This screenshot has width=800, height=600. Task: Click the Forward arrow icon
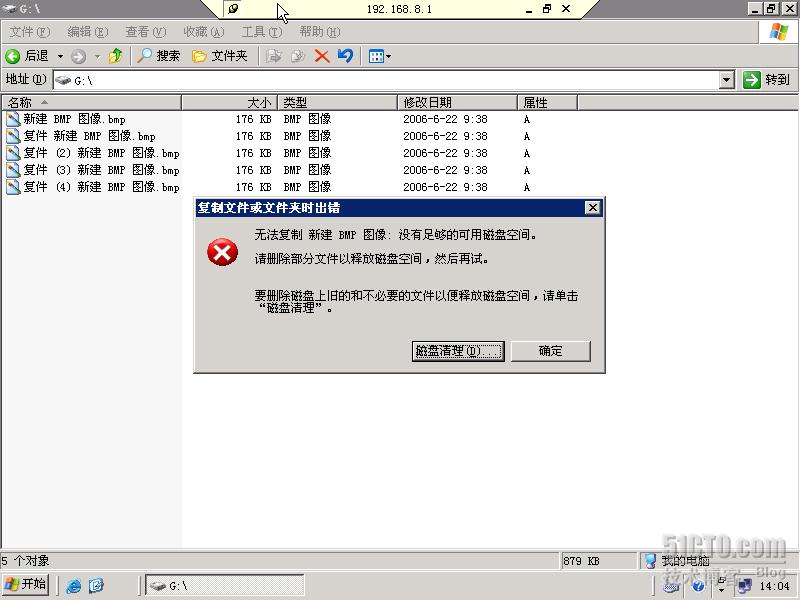coord(78,56)
